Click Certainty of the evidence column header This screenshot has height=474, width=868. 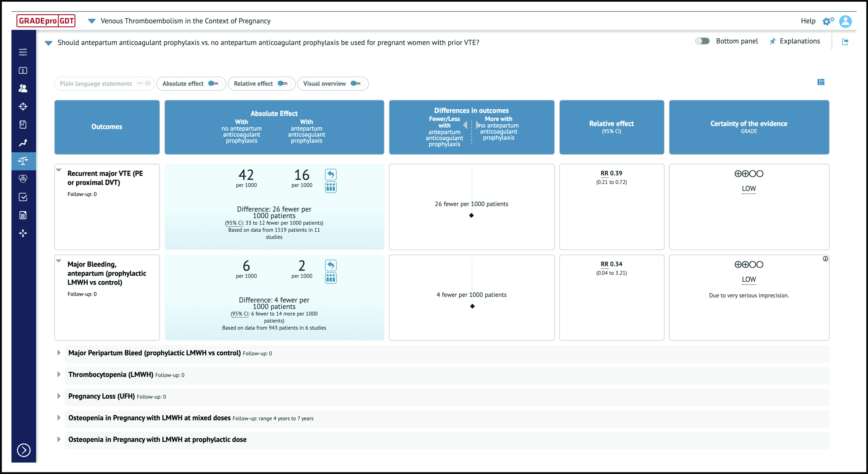(749, 127)
